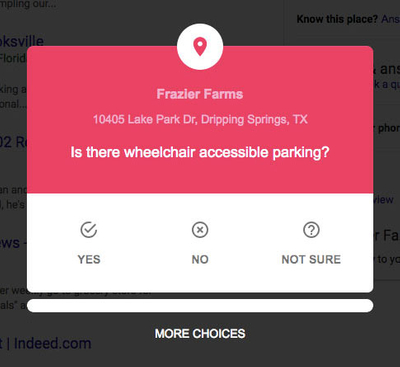
Task: Click the Frazier Farms place name
Action: tap(200, 94)
